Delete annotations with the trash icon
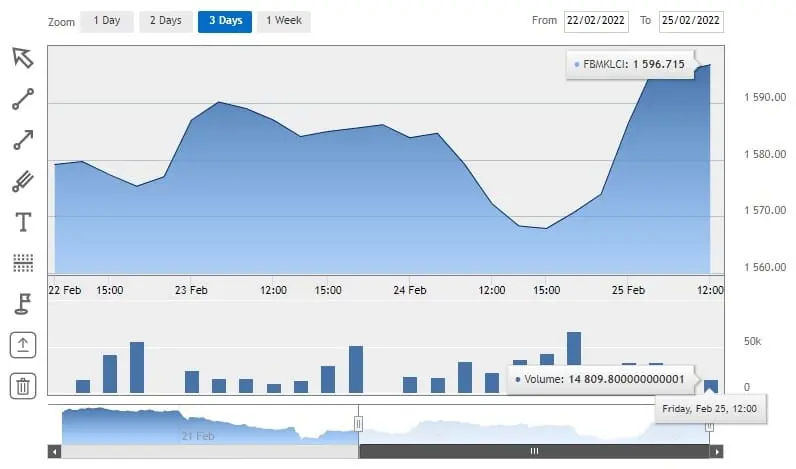This screenshot has width=796, height=469. [23, 386]
